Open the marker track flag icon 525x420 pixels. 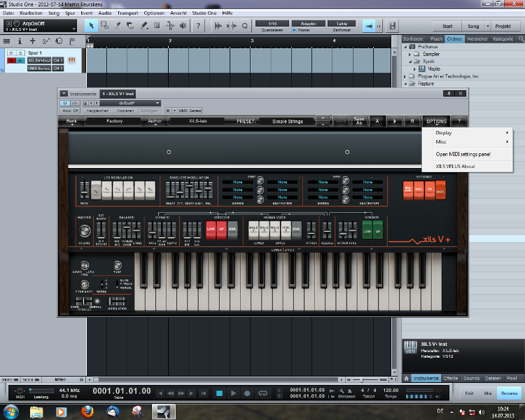pyautogui.click(x=72, y=41)
